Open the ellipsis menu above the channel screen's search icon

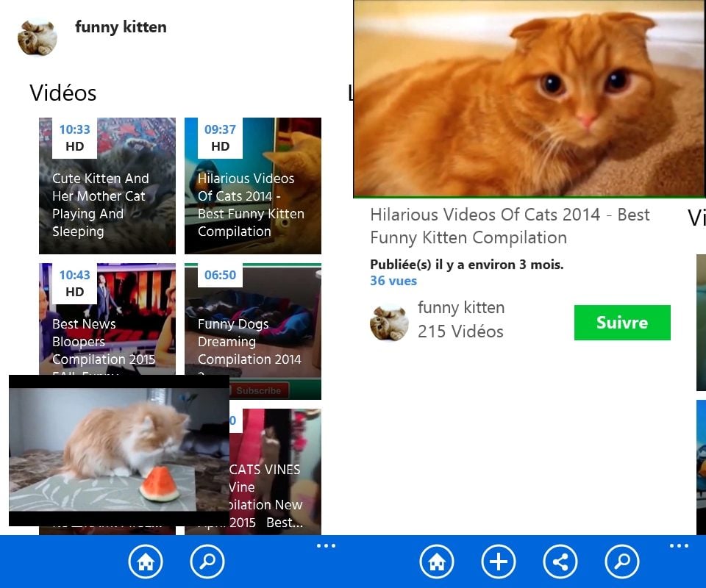pyautogui.click(x=326, y=545)
